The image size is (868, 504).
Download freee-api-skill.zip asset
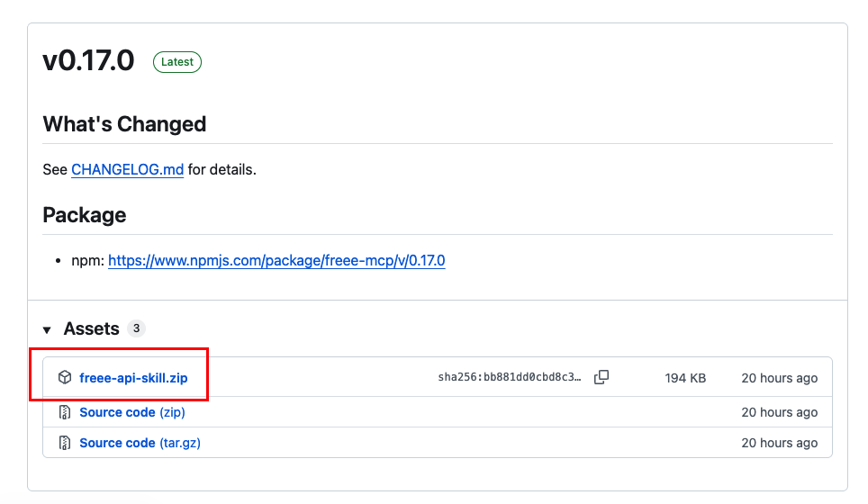(133, 378)
